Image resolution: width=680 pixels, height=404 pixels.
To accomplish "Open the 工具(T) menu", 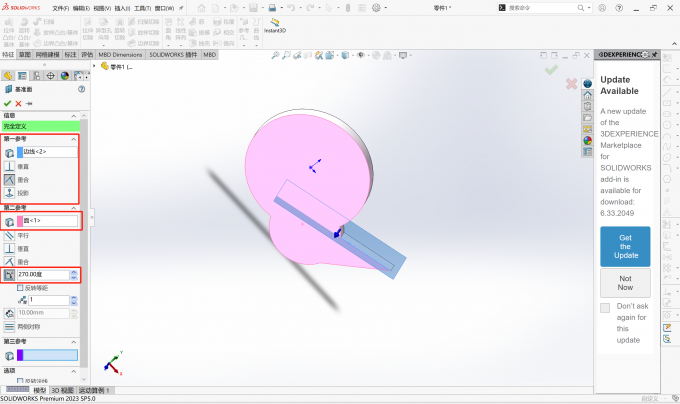I will click(x=143, y=8).
